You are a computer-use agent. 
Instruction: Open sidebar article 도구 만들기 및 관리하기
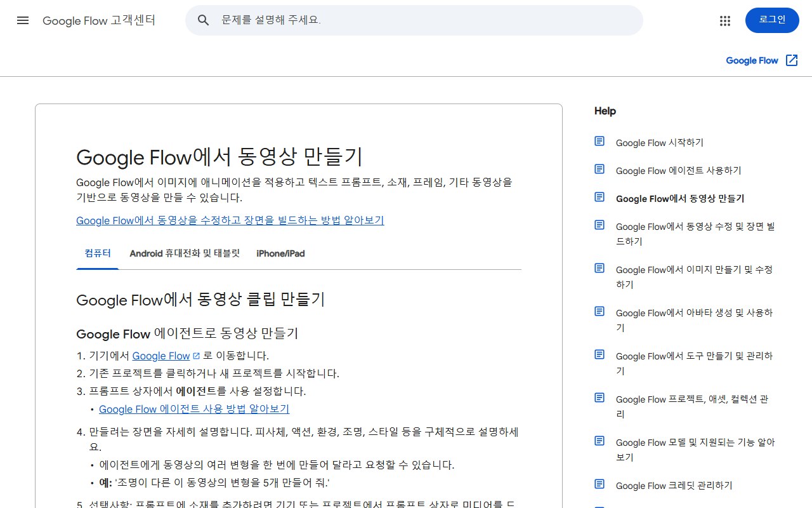click(x=695, y=363)
